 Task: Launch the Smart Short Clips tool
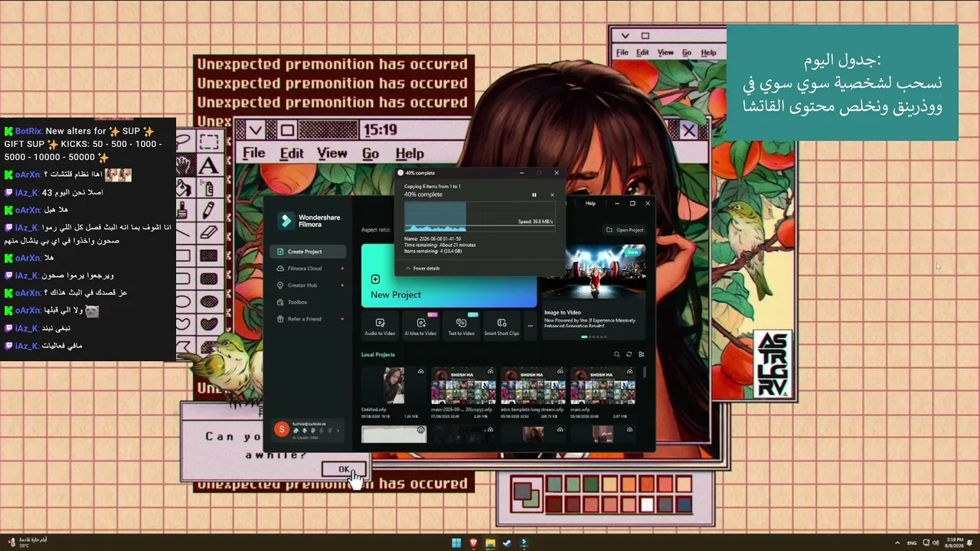pyautogui.click(x=501, y=327)
